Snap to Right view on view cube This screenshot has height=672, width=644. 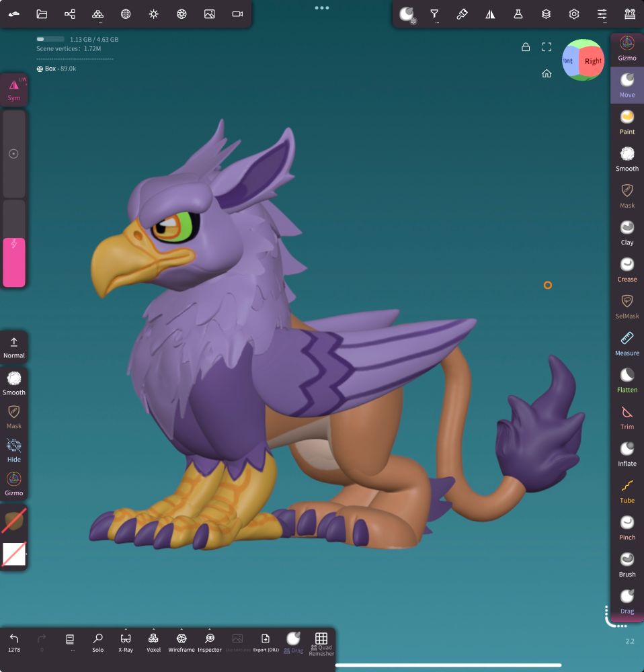point(592,61)
